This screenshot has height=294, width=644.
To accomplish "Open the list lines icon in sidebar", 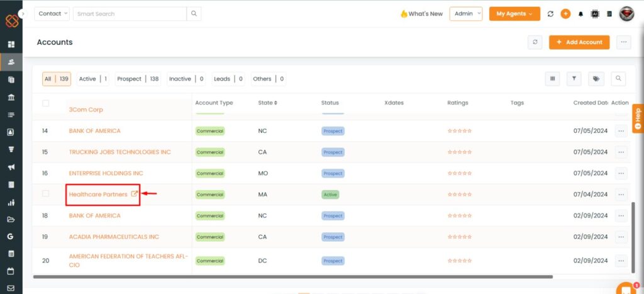I will coord(11,115).
